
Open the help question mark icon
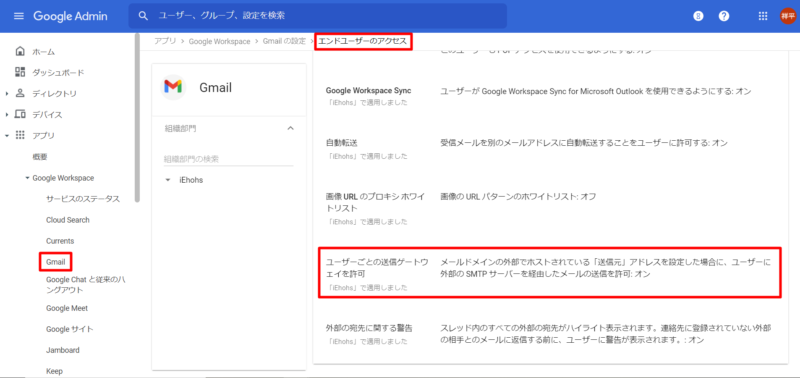(x=723, y=16)
